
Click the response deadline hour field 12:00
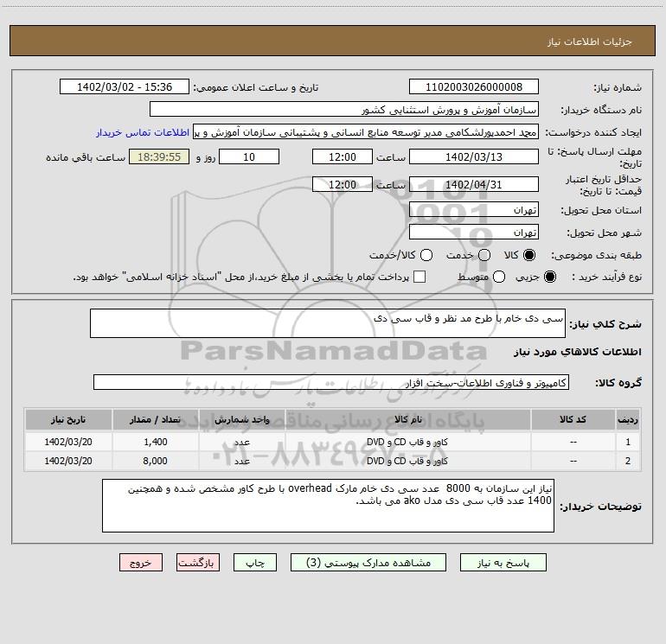[343, 156]
